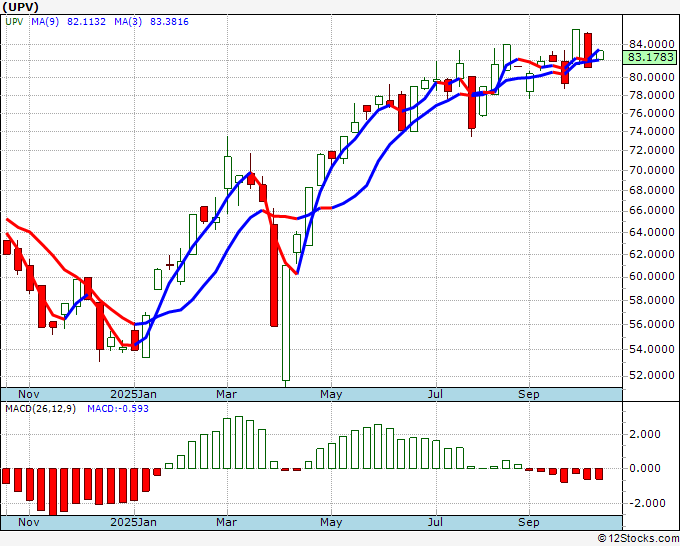Screen dimensions: 680x546
Task: Click the 76.0000 price axis label
Action: [652, 113]
